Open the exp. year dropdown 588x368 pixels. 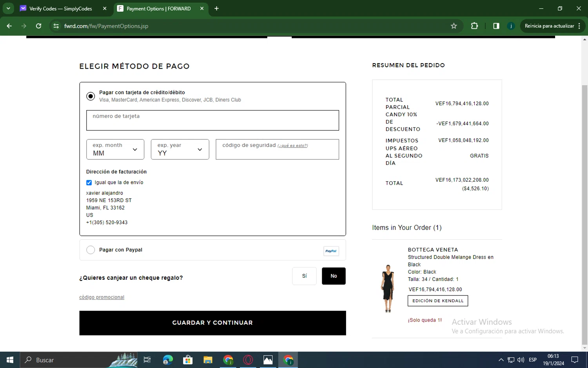[x=180, y=149]
